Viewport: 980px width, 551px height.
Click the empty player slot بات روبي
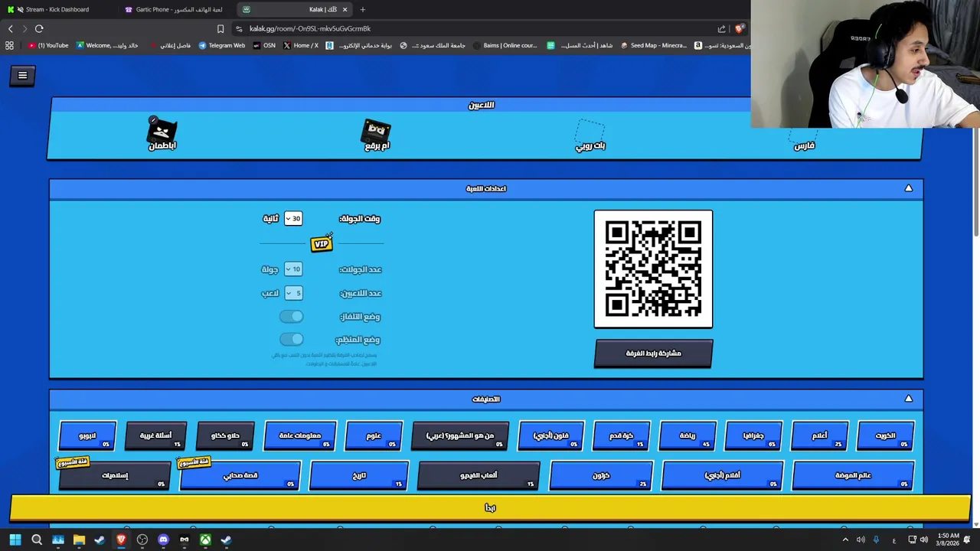click(x=590, y=135)
